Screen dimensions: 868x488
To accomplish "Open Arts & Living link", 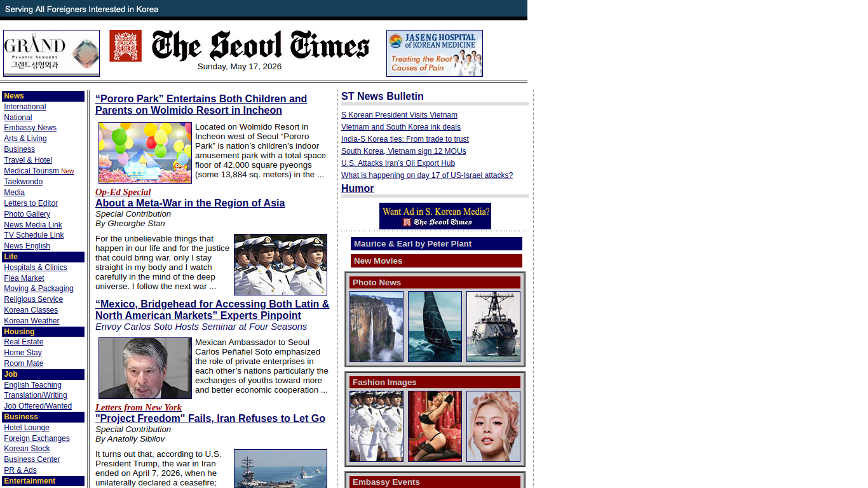I will (x=25, y=139).
